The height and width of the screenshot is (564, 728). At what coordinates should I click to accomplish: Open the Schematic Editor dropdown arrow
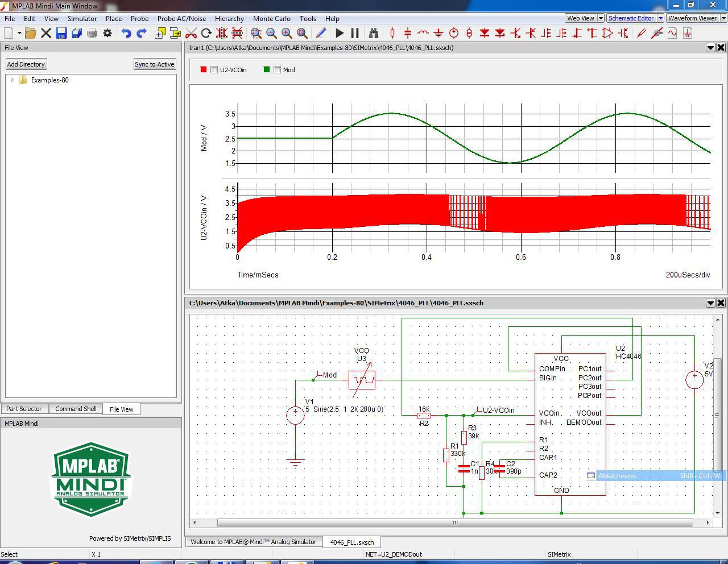(x=660, y=18)
